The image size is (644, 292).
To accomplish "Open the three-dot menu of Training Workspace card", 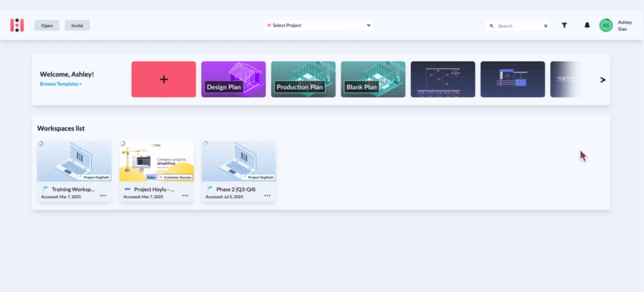I will click(103, 196).
